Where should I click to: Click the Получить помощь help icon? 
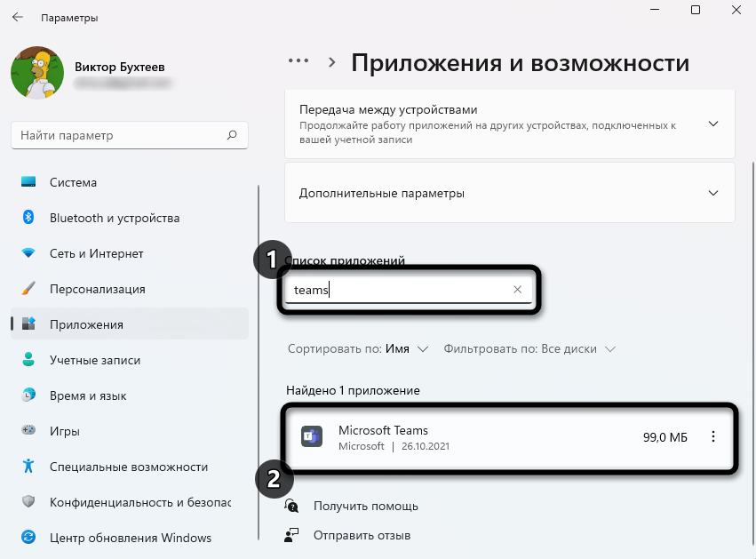point(291,506)
